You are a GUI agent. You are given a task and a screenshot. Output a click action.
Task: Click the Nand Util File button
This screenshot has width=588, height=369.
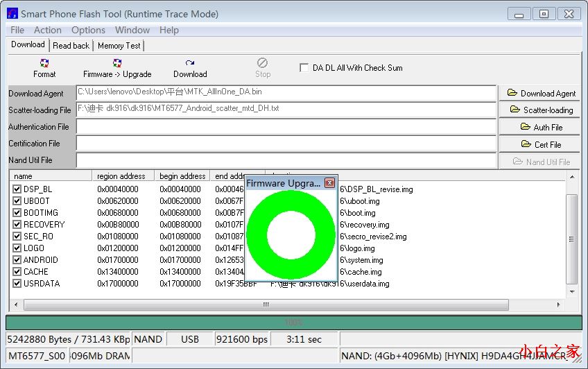(x=539, y=162)
